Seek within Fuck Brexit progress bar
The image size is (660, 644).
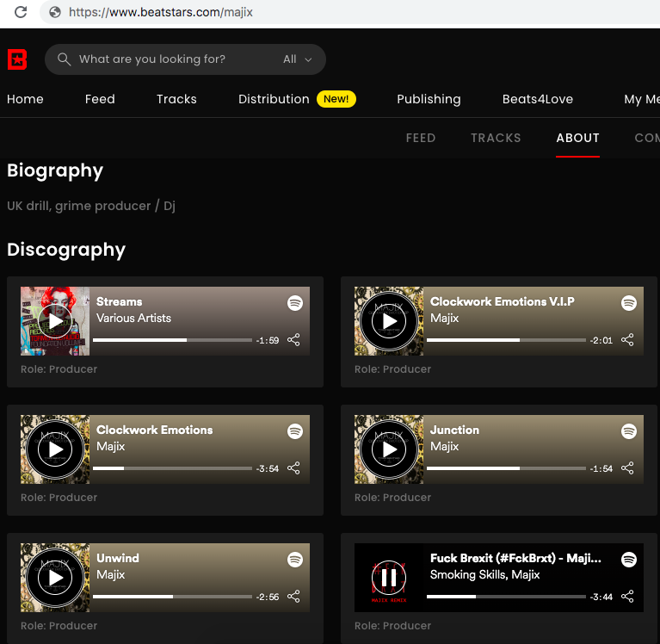click(506, 597)
